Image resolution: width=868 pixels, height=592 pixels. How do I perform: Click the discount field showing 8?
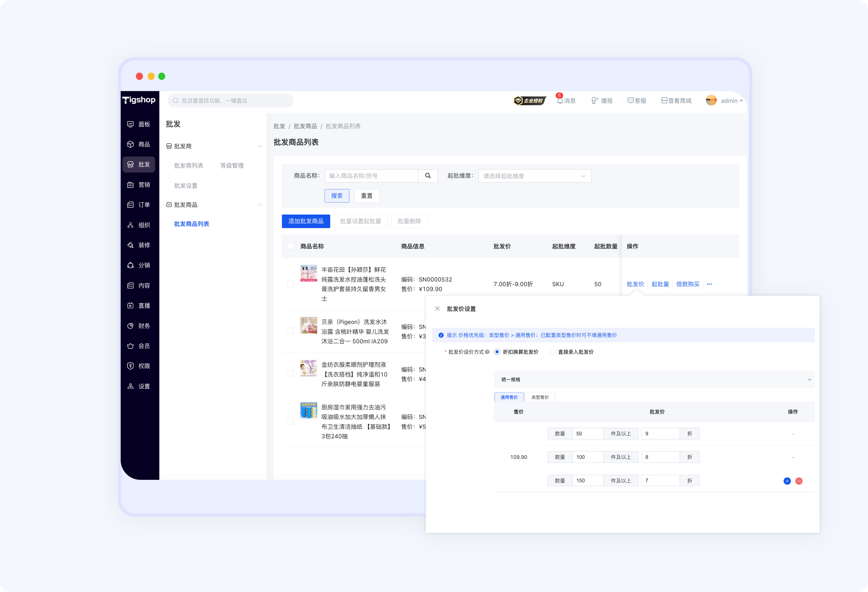click(660, 457)
